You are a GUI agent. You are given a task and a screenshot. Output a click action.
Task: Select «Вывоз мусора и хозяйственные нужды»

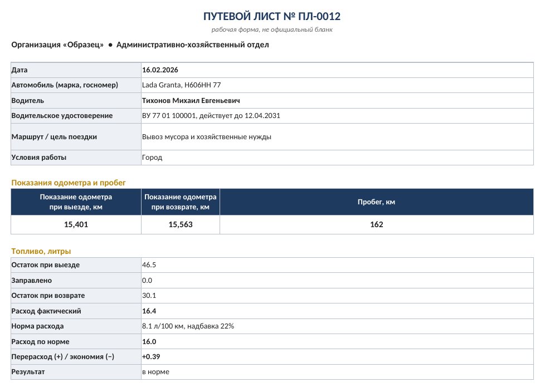[x=206, y=137]
